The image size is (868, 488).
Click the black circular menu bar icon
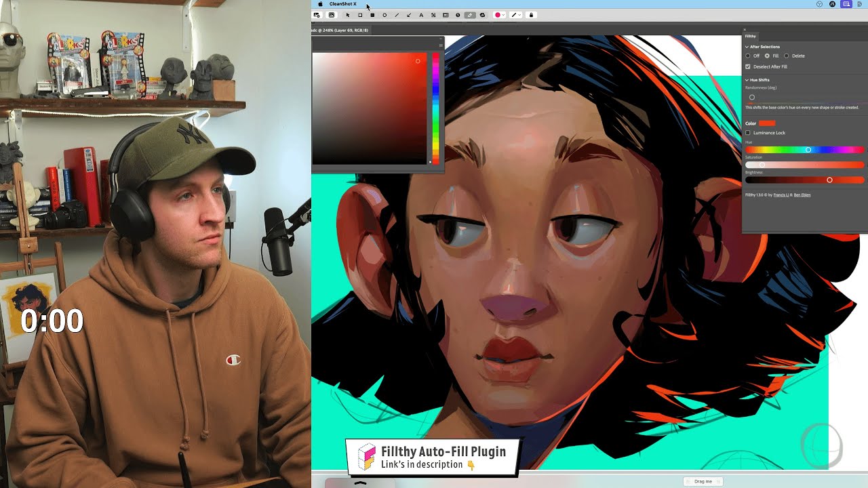click(x=833, y=4)
